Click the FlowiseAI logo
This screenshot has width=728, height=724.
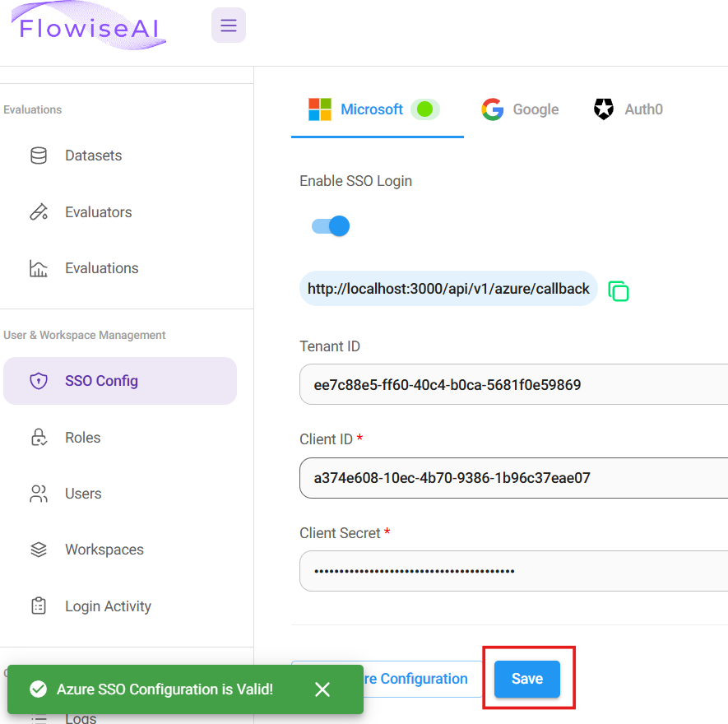[91, 28]
